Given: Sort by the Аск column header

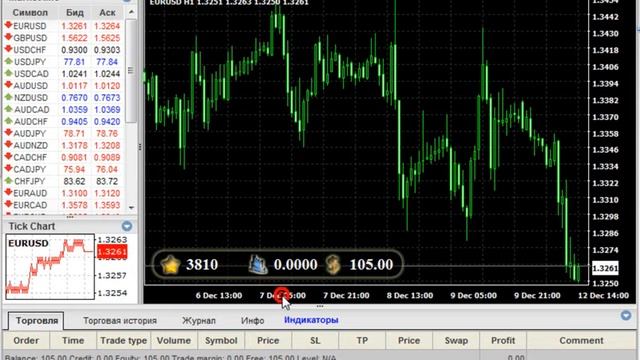Looking at the screenshot, I should 107,13.
